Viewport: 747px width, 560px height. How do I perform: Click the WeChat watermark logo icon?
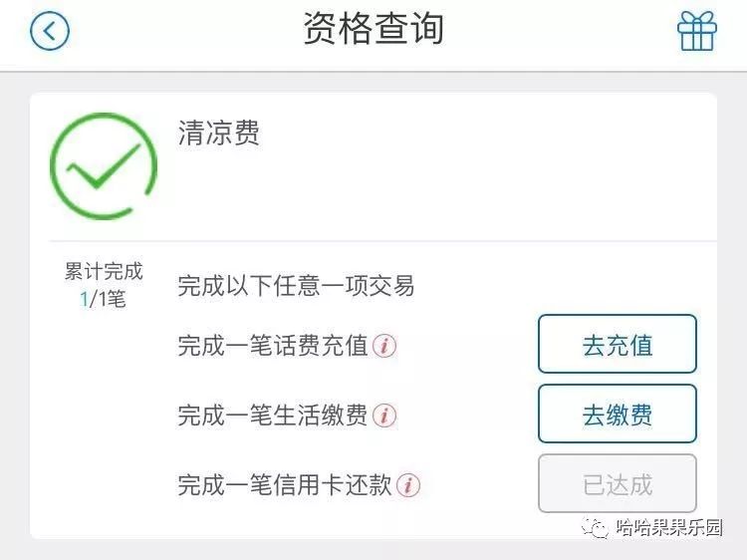[x=595, y=527]
